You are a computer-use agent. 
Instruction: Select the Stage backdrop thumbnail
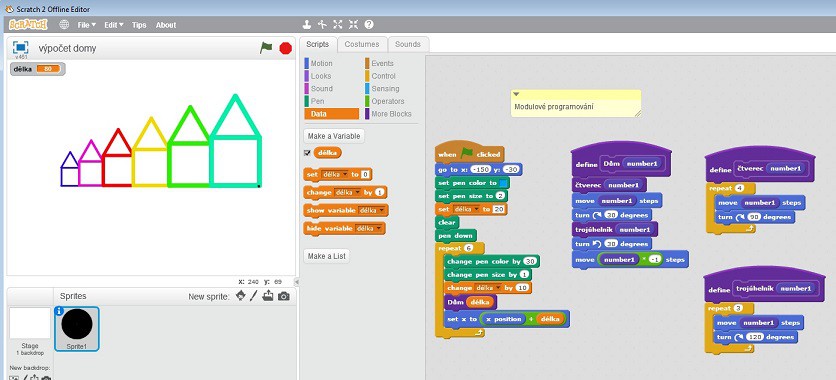pos(30,323)
